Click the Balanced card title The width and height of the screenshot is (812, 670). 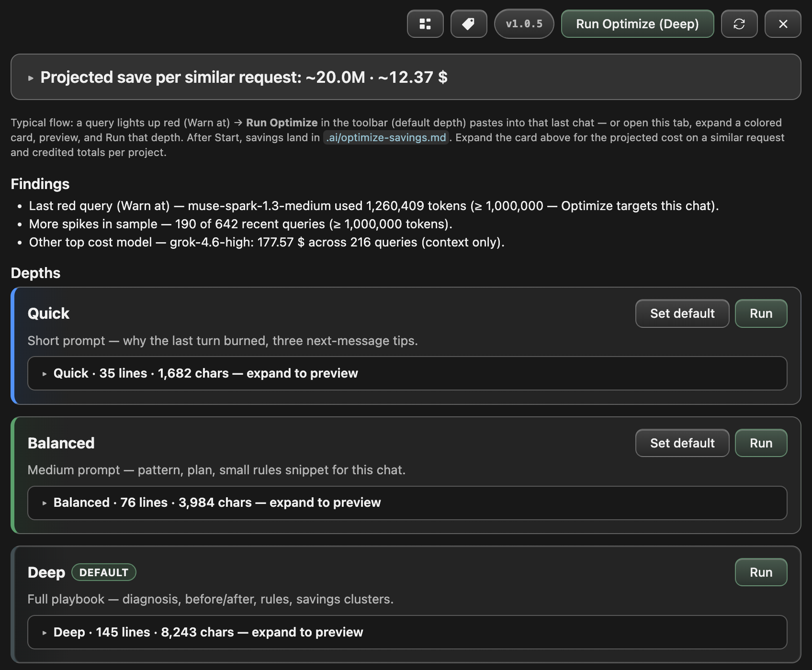point(61,443)
